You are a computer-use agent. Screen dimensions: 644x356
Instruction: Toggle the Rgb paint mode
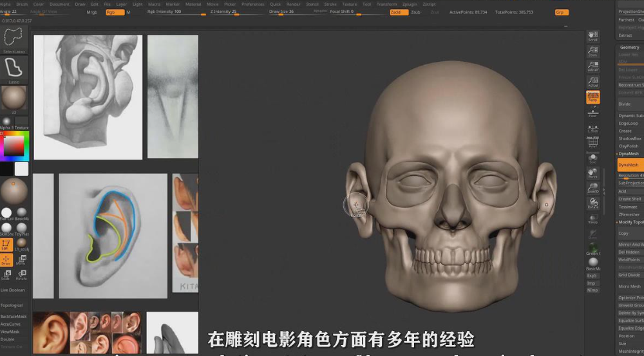(113, 12)
